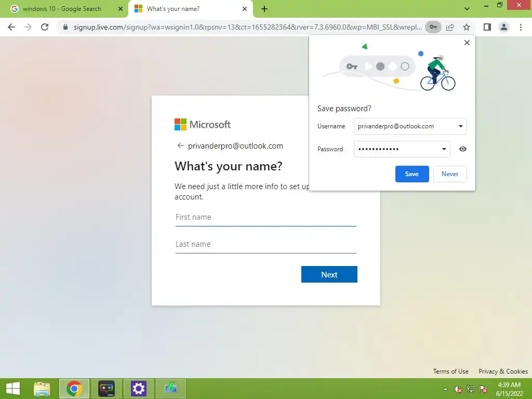Click the First name field
532x399 pixels.
click(x=265, y=218)
